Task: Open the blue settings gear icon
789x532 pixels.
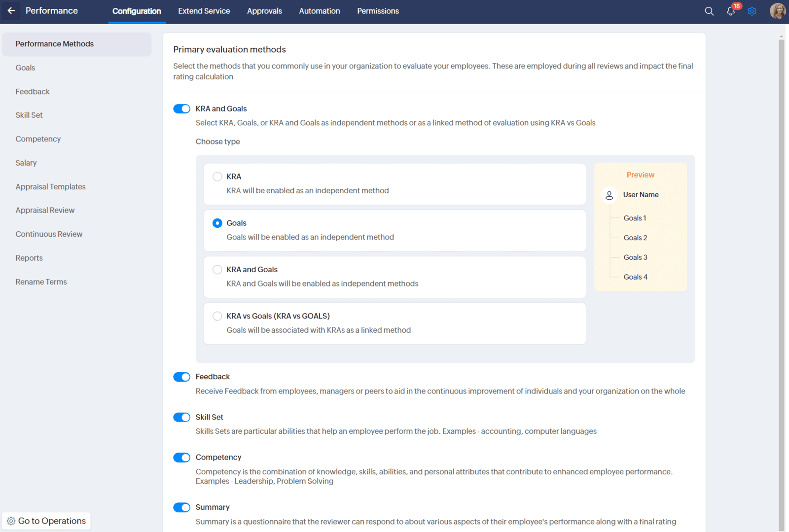Action: point(752,11)
